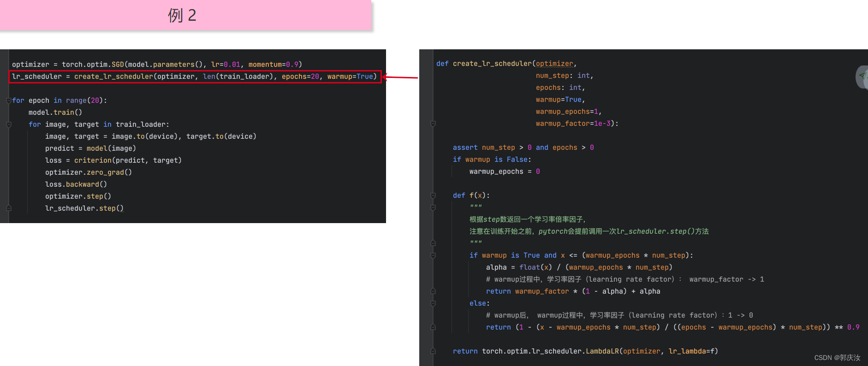Click the fold end marker beside 'return torch.optim.lr_scheduler.LambdaLR'
Screen dimensions: 868x366
433,351
